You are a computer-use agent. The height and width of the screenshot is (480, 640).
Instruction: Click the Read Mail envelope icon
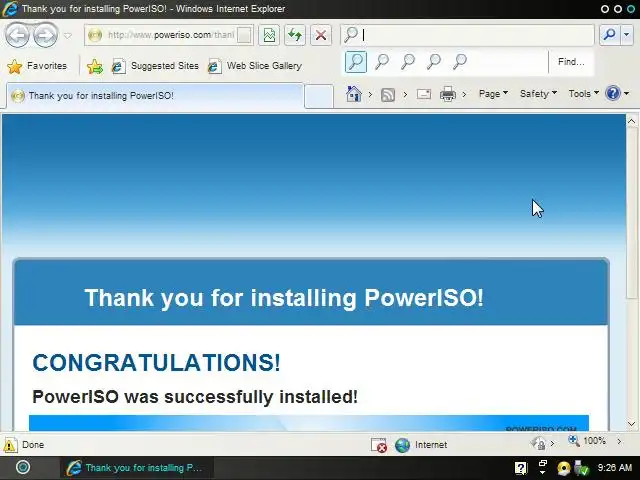(x=424, y=94)
